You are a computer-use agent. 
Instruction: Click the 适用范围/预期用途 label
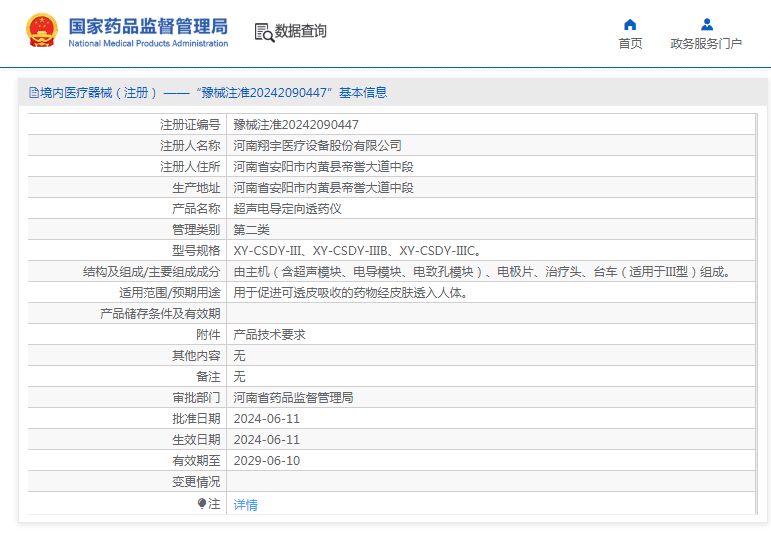[x=170, y=293]
